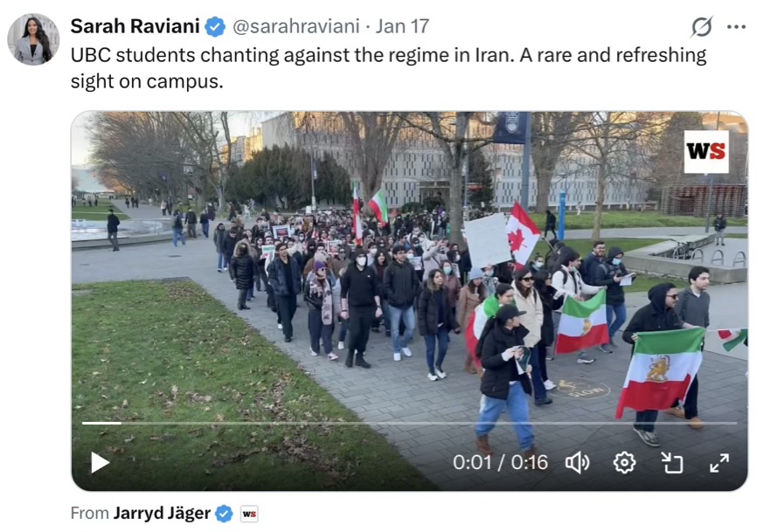This screenshot has height=532, width=757.
Task: Open the @sarahraviani handle link
Action: click(296, 26)
